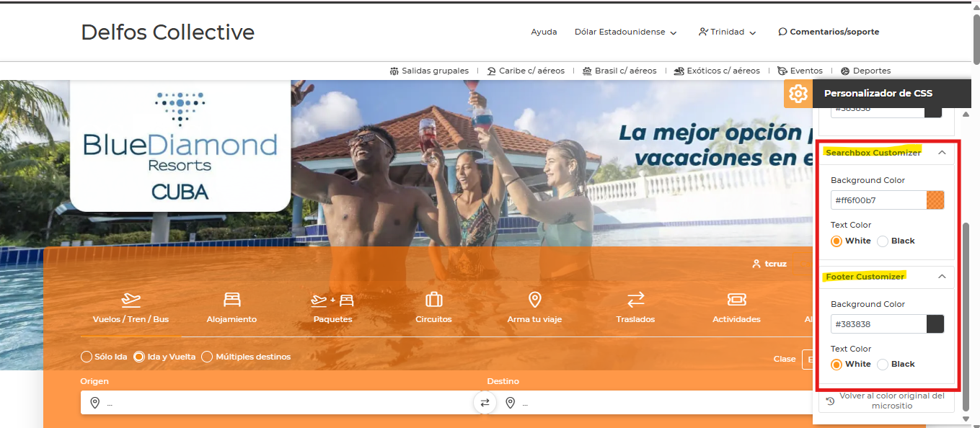This screenshot has width=980, height=428.
Task: Collapse the Searchbox Customizer section
Action: click(942, 153)
